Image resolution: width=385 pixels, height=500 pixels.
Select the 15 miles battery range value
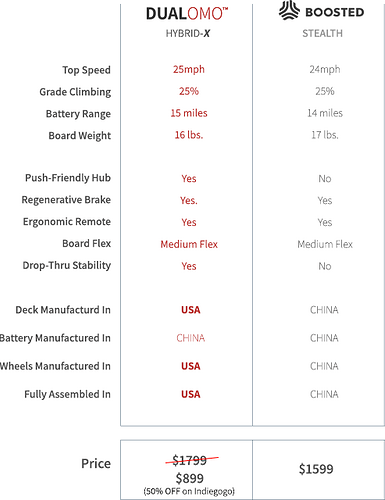tap(189, 113)
